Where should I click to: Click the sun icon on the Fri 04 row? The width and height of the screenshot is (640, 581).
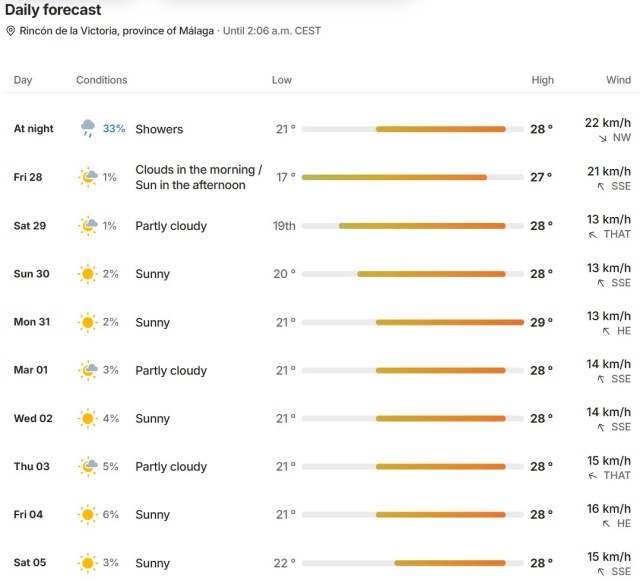pos(87,514)
